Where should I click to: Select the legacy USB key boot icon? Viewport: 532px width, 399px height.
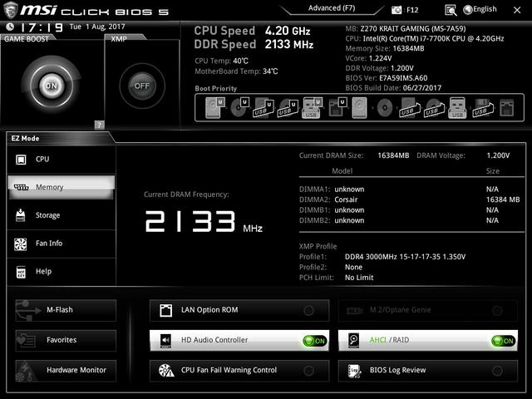457,108
